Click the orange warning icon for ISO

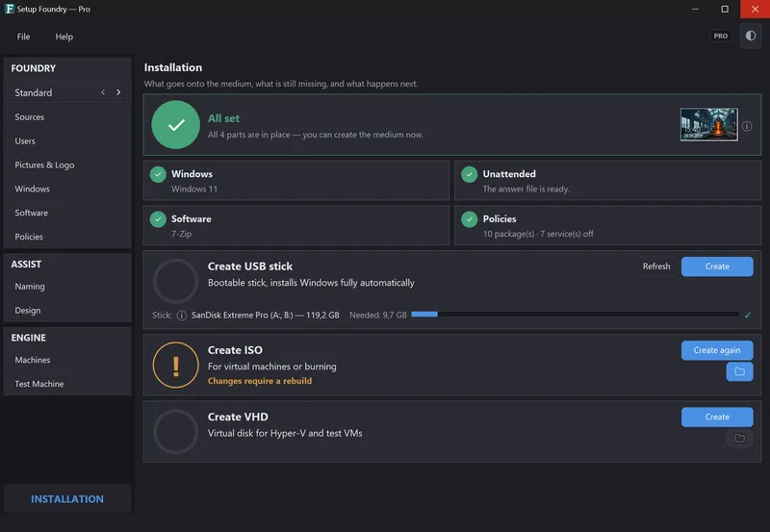tap(176, 366)
